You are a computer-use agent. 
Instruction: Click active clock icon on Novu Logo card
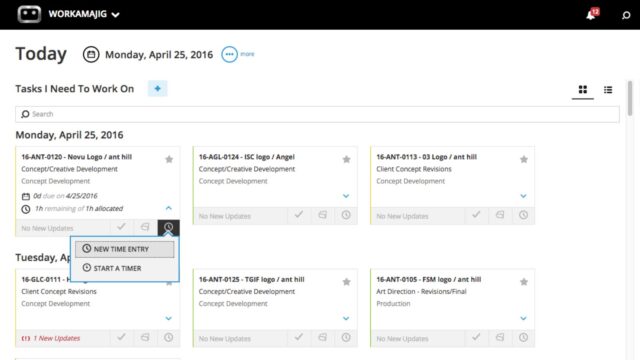(x=169, y=227)
